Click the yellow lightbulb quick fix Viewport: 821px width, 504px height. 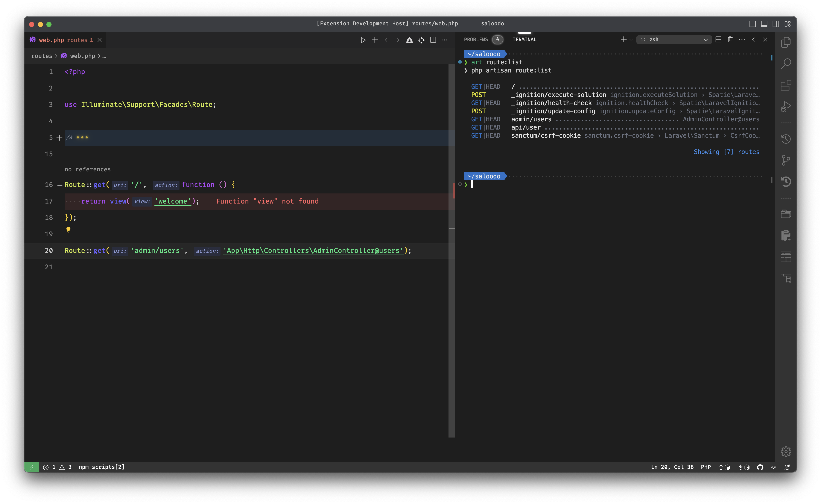(68, 229)
